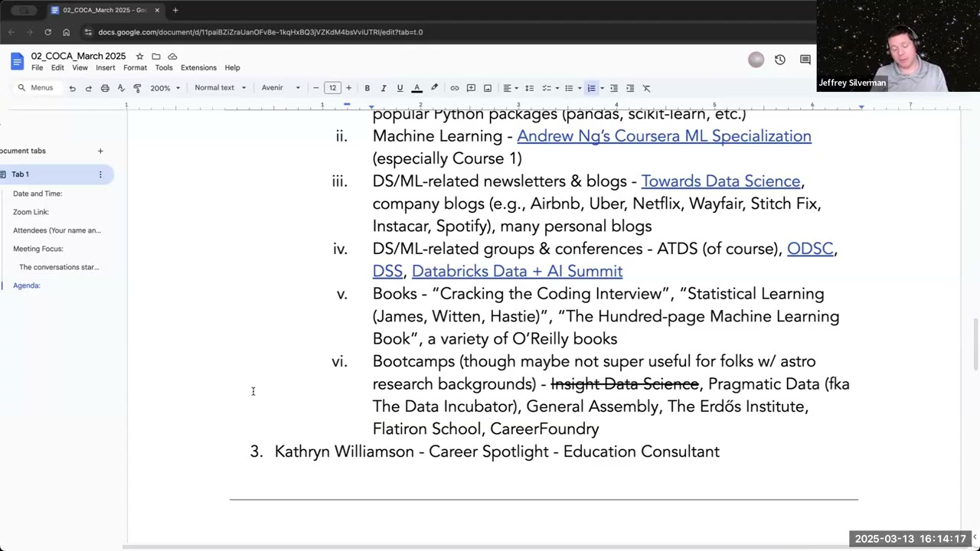Open the Extensions menu
This screenshot has width=980, height=551.
198,67
